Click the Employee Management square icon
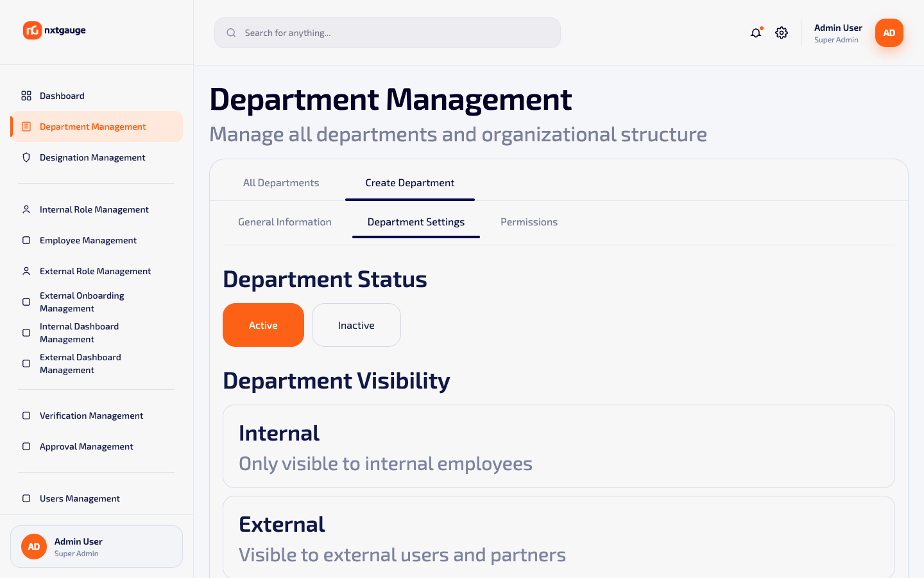 (x=26, y=240)
